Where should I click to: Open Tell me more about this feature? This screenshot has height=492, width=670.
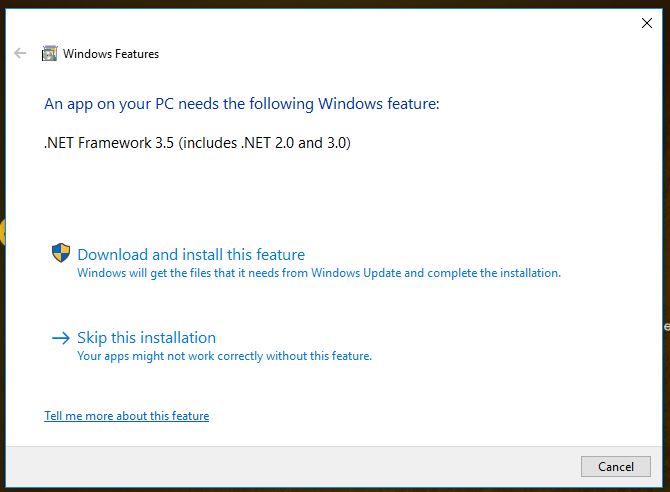coord(127,416)
